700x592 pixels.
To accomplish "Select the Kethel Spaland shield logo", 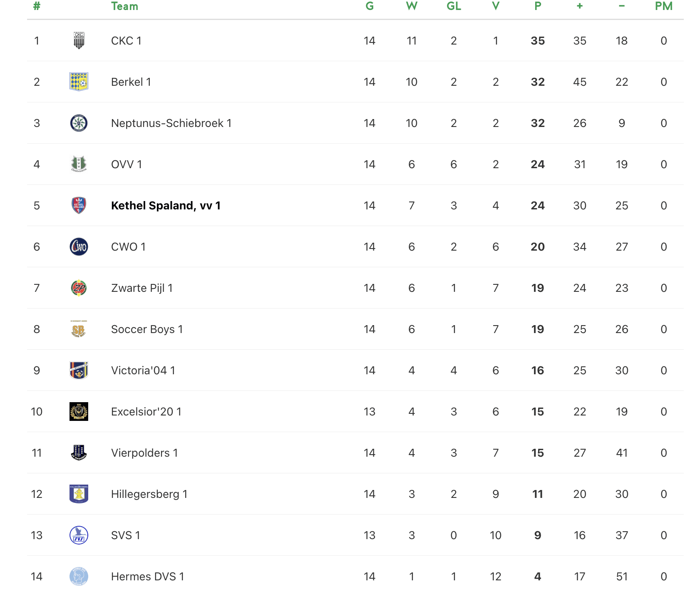I will [x=79, y=205].
